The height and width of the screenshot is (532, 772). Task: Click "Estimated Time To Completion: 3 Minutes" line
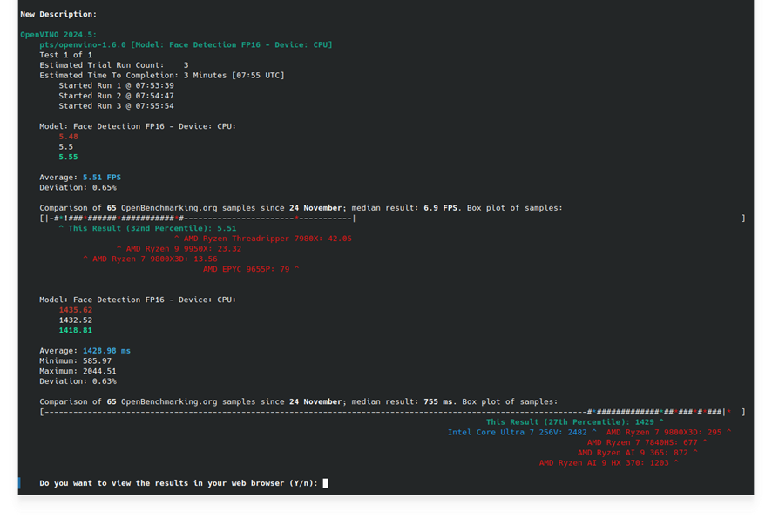[162, 75]
